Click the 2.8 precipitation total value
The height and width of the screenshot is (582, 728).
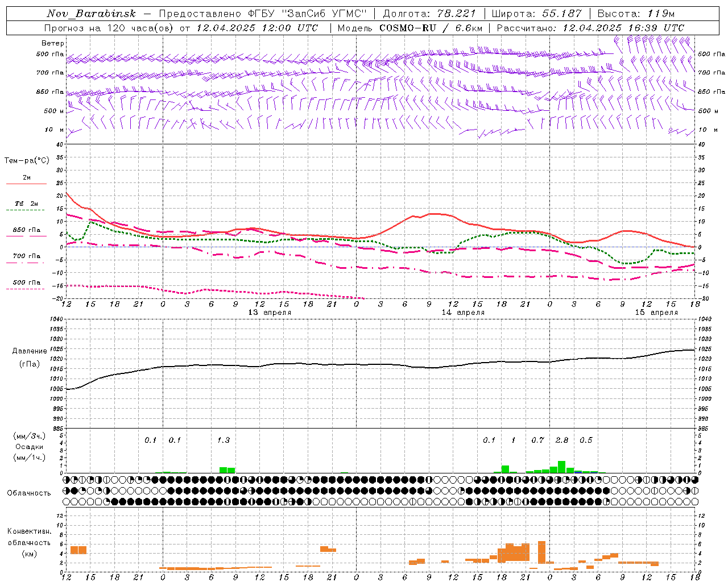tap(562, 440)
